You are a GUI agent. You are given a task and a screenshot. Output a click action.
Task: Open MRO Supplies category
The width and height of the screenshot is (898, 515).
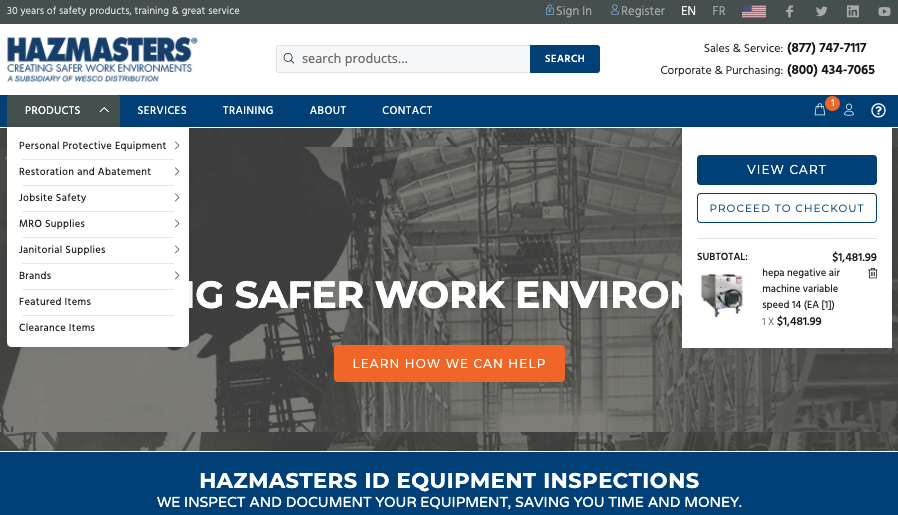point(52,223)
